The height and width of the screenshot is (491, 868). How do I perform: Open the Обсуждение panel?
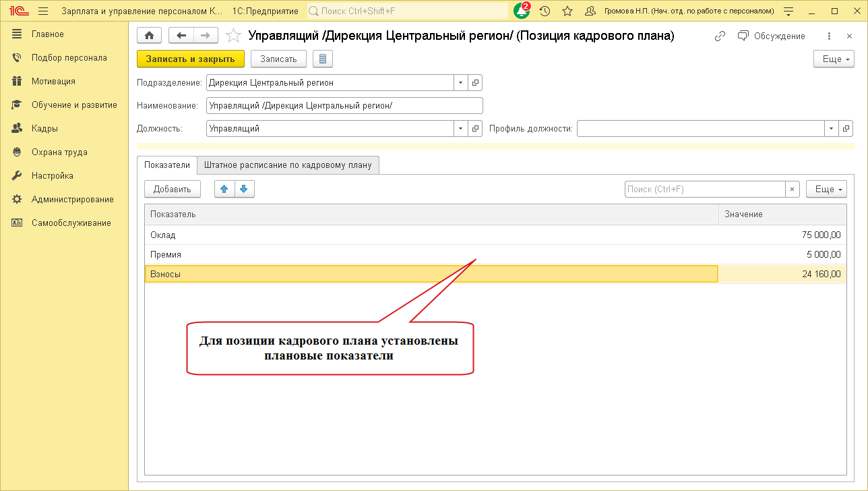tap(771, 36)
